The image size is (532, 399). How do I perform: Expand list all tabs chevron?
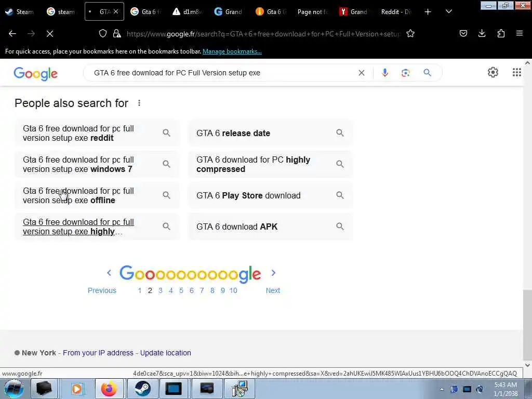tap(448, 11)
